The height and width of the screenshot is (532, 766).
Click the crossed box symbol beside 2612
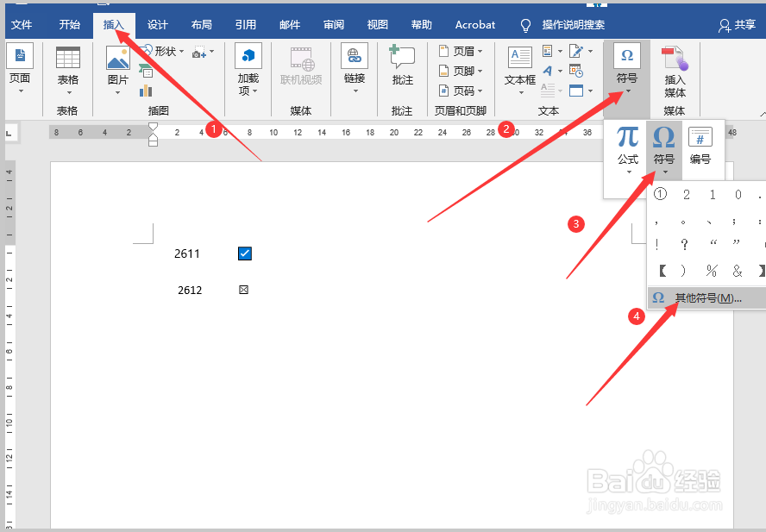(243, 290)
